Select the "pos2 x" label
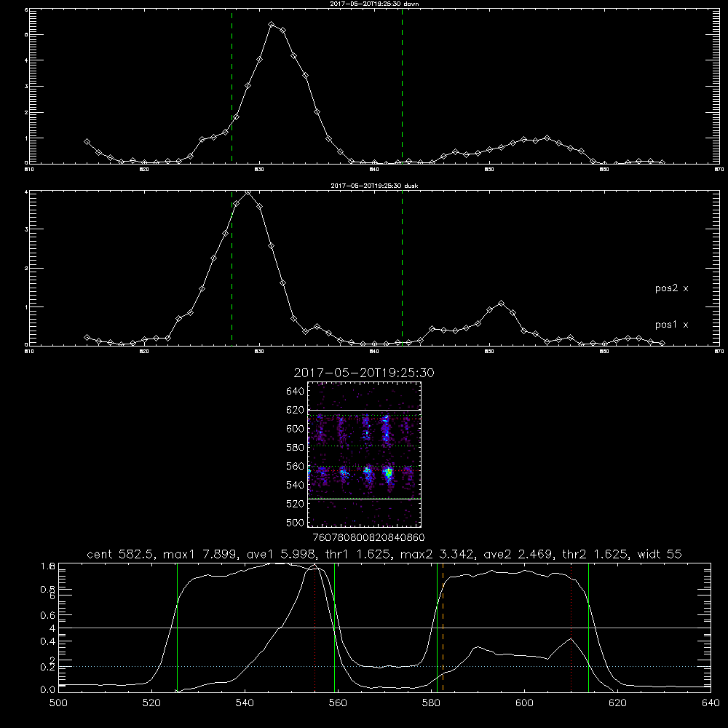The width and height of the screenshot is (728, 728). (x=671, y=288)
